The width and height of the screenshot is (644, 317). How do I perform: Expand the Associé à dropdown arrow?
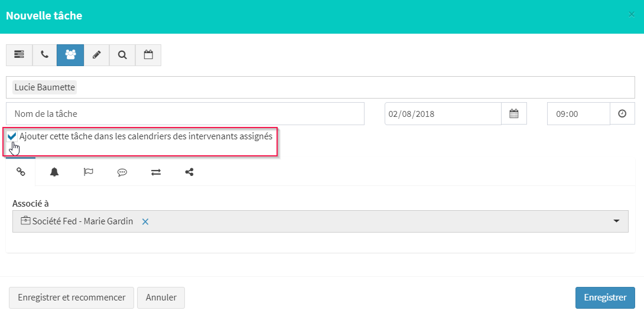616,221
